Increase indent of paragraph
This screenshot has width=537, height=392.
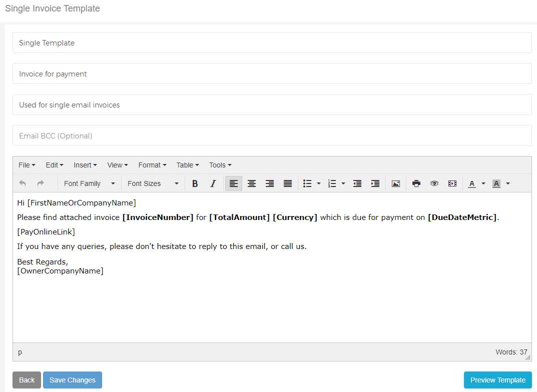coord(375,183)
